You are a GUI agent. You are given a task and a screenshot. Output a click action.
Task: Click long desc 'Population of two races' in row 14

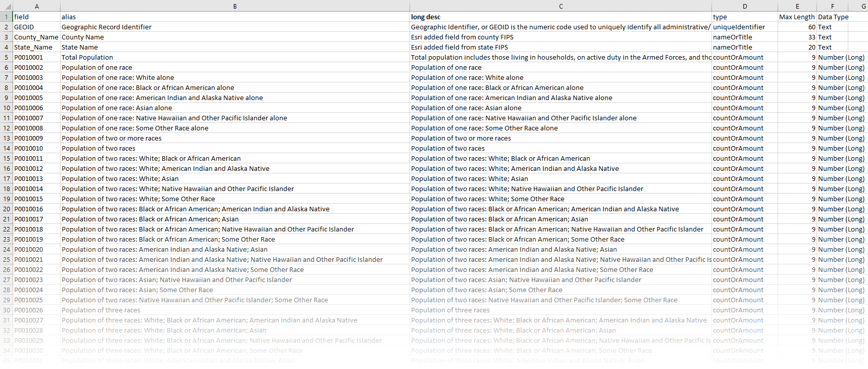560,148
